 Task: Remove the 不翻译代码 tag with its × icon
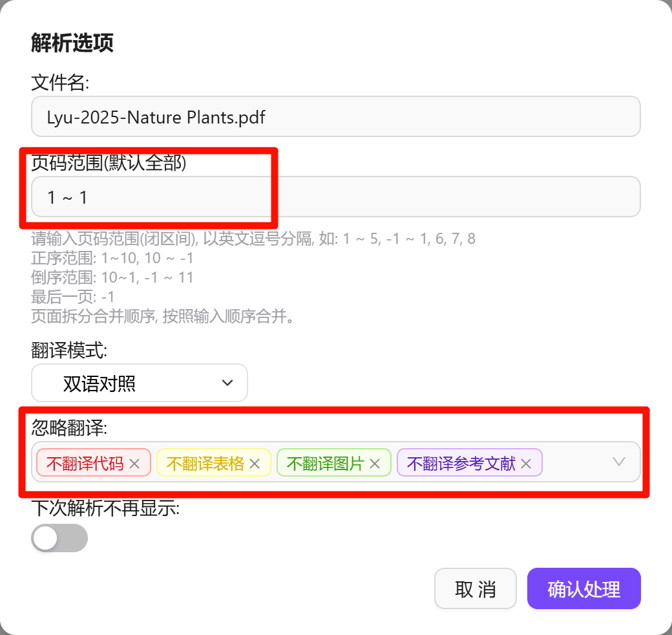[135, 463]
